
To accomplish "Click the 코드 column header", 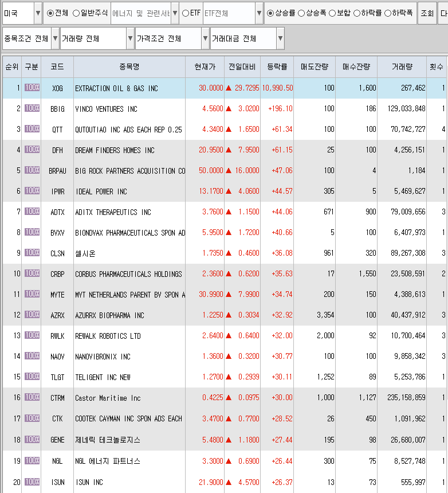I will [x=57, y=66].
